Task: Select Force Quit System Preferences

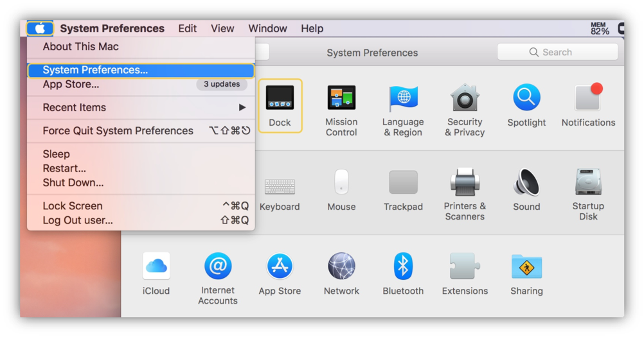Action: 118,130
